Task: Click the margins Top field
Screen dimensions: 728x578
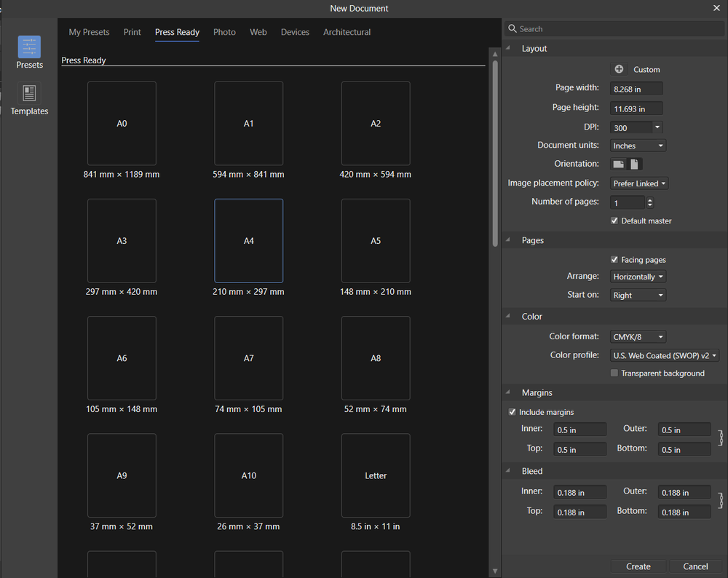Action: pyautogui.click(x=580, y=449)
